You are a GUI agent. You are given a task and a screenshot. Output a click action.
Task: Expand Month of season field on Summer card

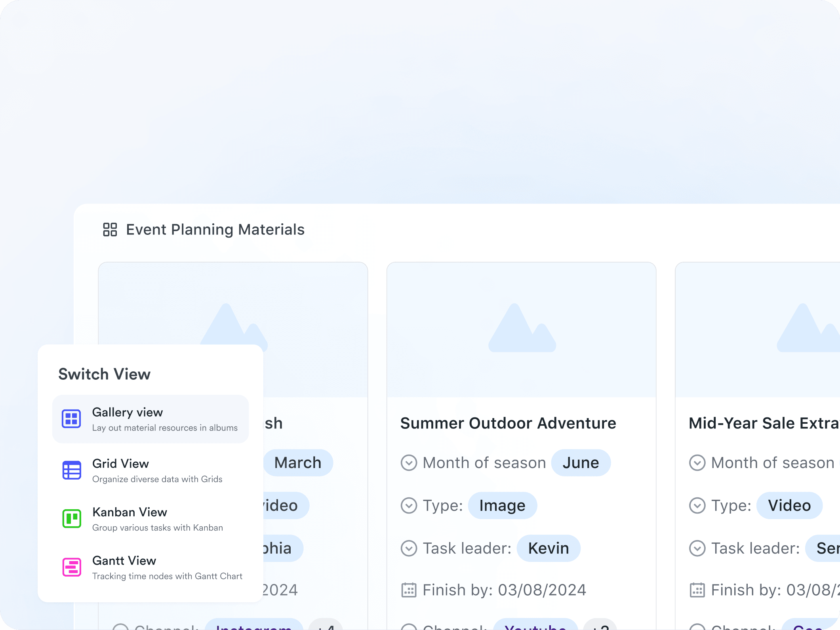(409, 463)
